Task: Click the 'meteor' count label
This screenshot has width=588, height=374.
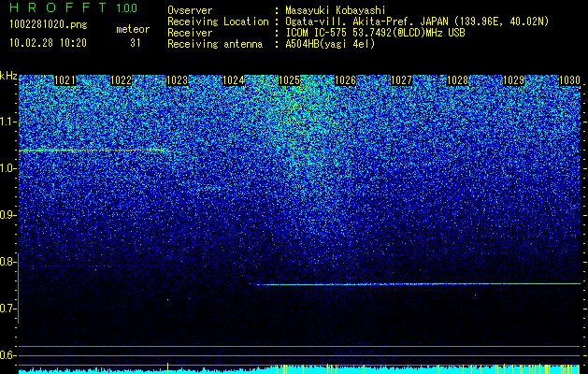Action: [x=133, y=29]
